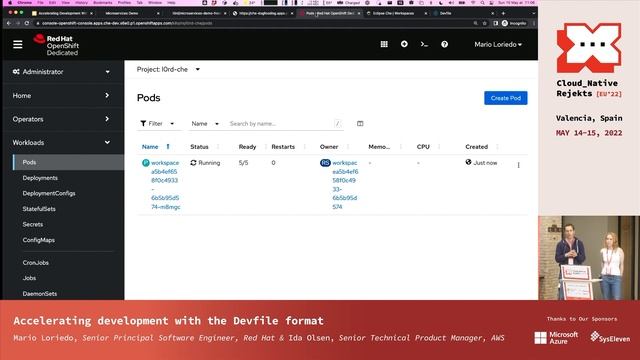Switch to the Accelerating Development browser tab
This screenshot has width=640, height=360.
click(x=62, y=13)
